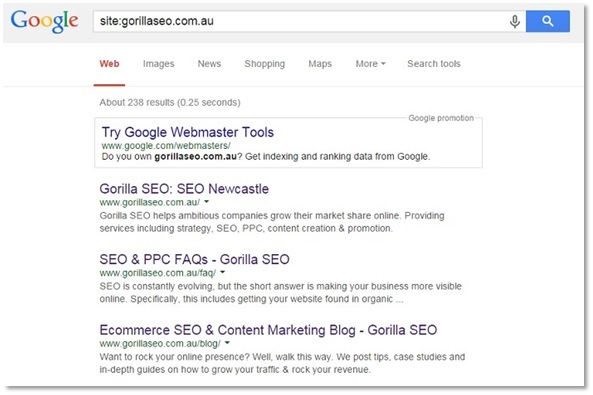Activate voice search microphone icon
Image resolution: width=593 pixels, height=395 pixels.
pos(514,21)
